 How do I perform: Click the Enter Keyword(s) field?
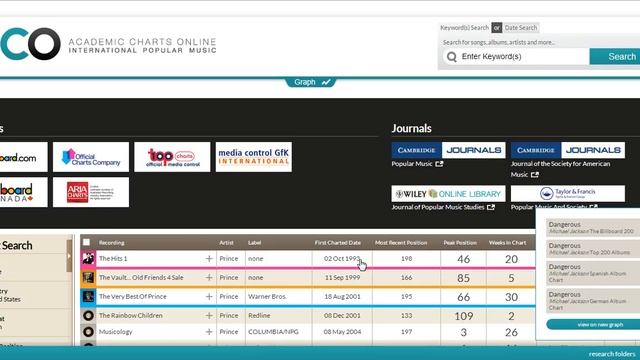516,56
